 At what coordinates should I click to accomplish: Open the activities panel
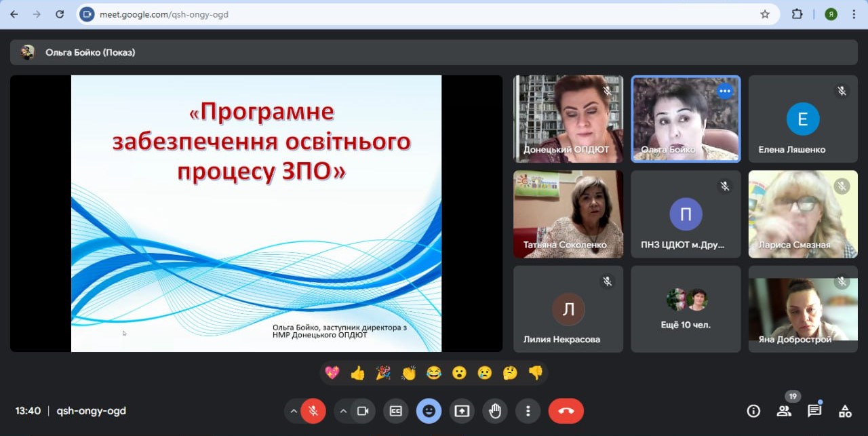coord(845,411)
